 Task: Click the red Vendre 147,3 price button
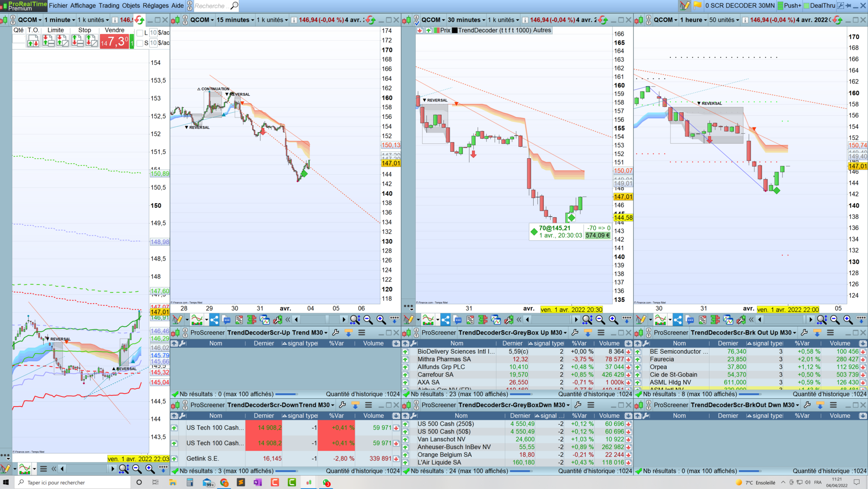(114, 42)
